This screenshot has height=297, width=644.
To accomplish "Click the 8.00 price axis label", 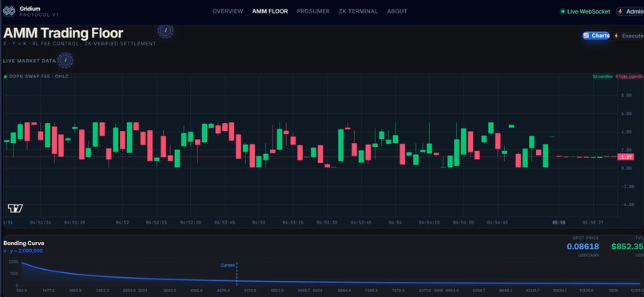I will pos(626,95).
